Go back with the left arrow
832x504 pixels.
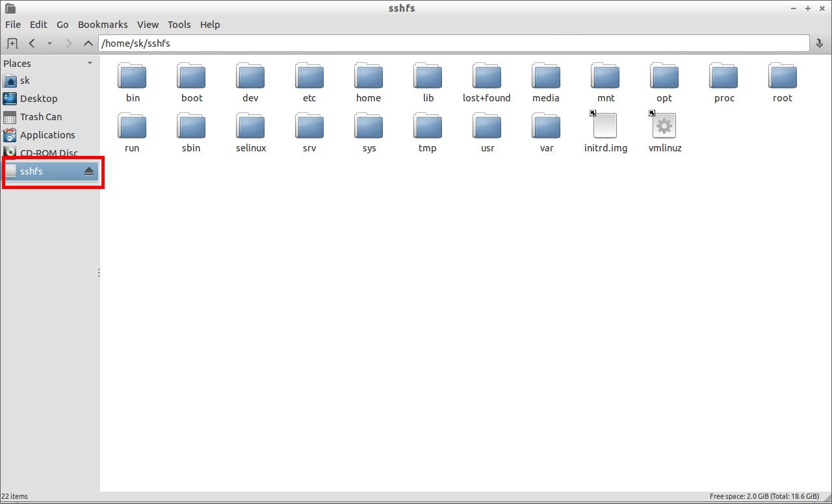(x=31, y=44)
